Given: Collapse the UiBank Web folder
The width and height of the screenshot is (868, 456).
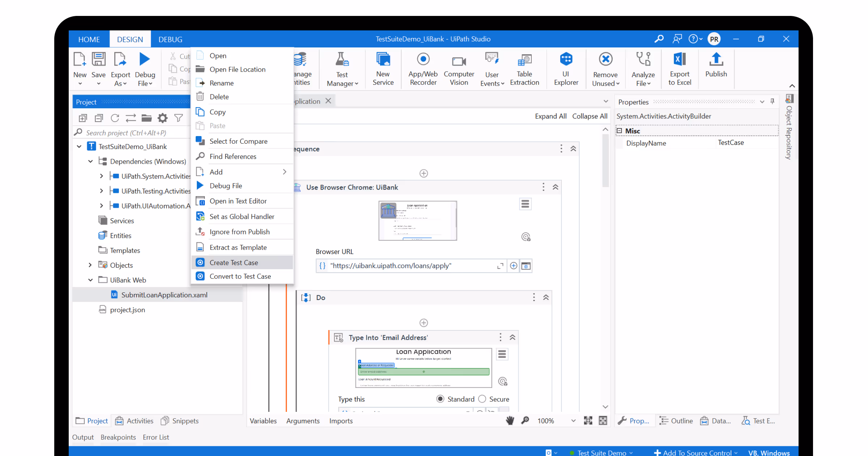Looking at the screenshot, I should pos(90,280).
